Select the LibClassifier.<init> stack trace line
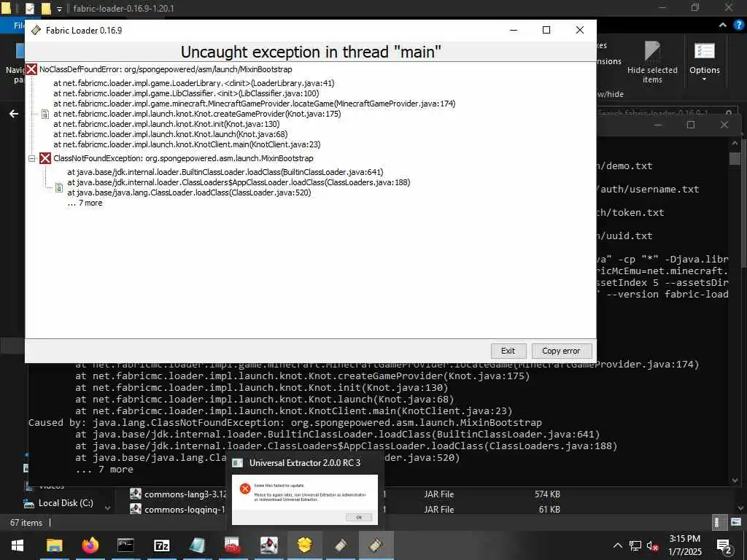 pos(186,93)
